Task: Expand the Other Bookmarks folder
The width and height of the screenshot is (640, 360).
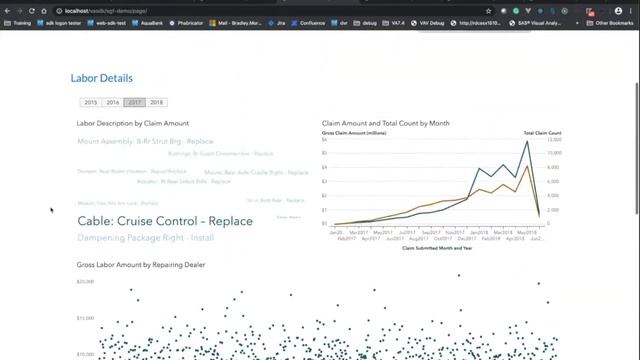Action: tap(610, 23)
